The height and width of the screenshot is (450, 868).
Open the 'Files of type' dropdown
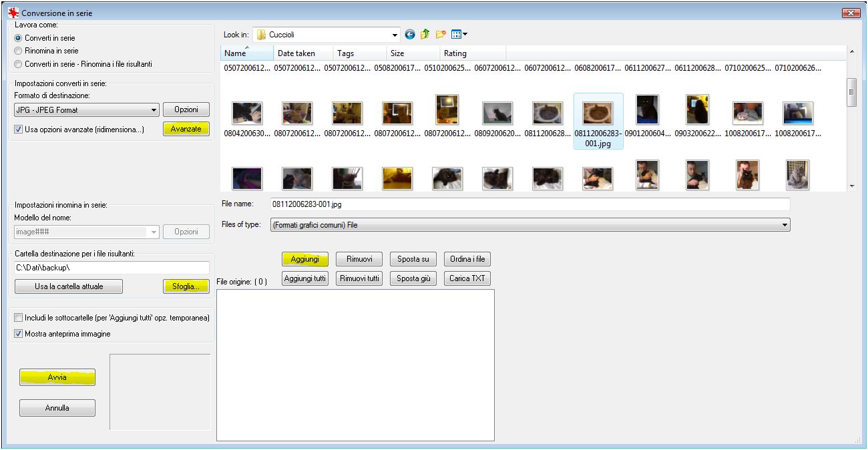tap(785, 225)
